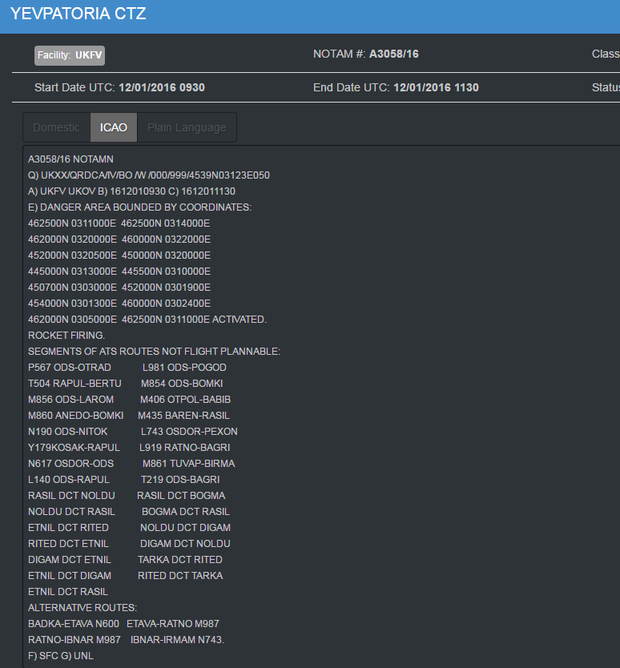Click the F) SFC G) UNL line

click(61, 655)
